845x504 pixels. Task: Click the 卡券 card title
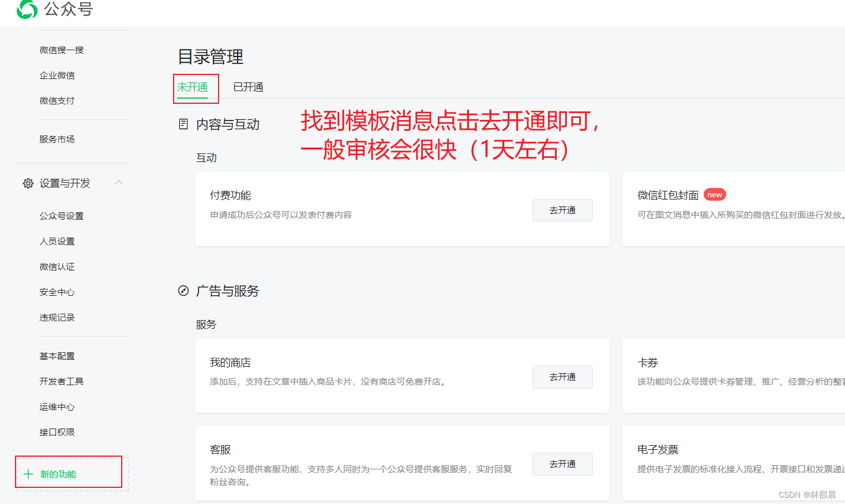pyautogui.click(x=648, y=363)
